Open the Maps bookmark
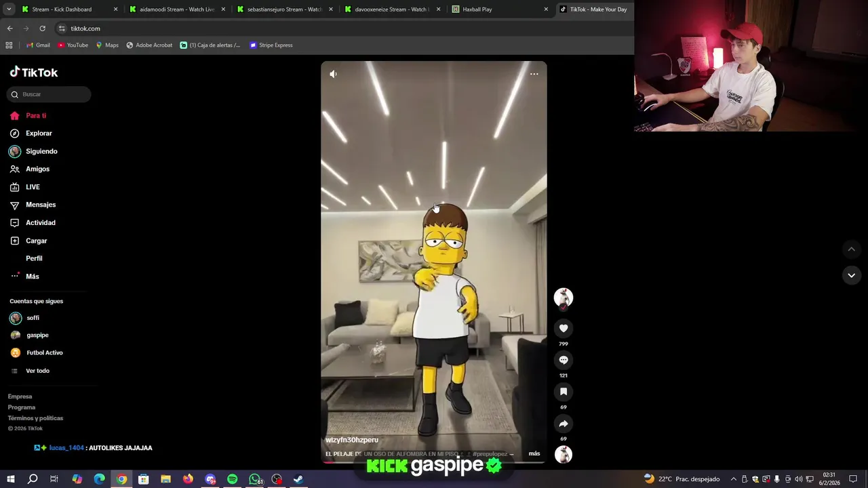The height and width of the screenshot is (488, 868). click(107, 45)
